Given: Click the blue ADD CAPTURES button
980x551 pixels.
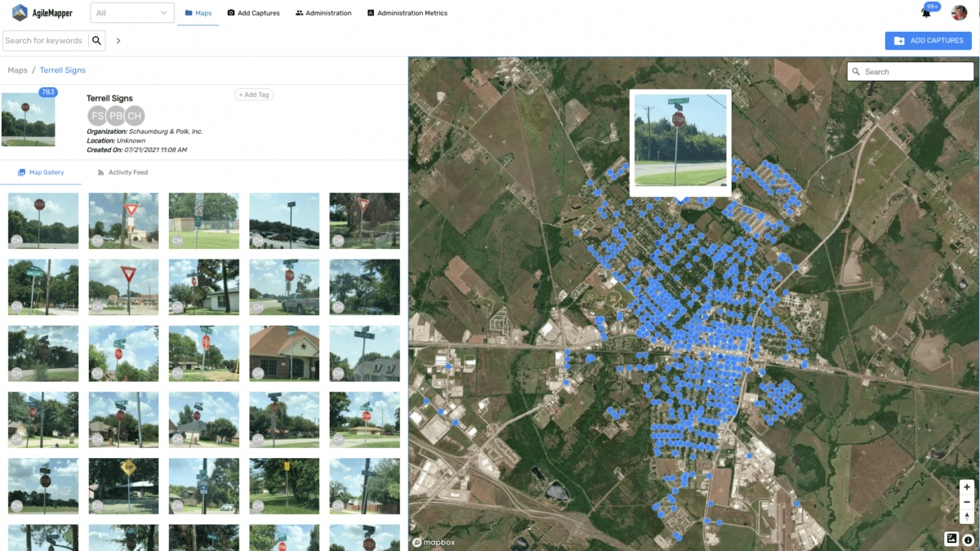Looking at the screenshot, I should tap(928, 41).
